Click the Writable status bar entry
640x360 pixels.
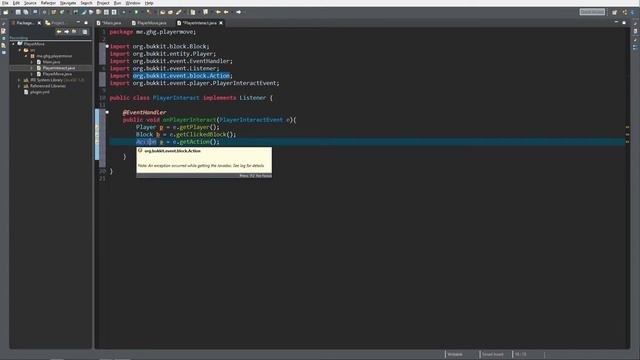(x=455, y=354)
